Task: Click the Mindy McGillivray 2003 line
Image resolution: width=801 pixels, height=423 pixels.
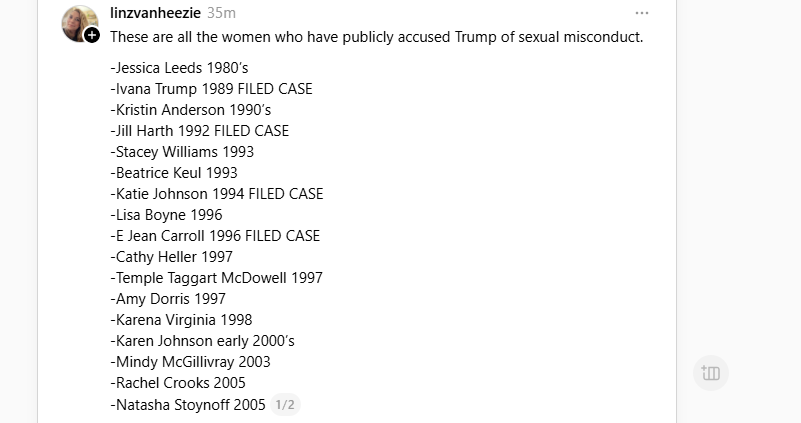Action: point(190,362)
